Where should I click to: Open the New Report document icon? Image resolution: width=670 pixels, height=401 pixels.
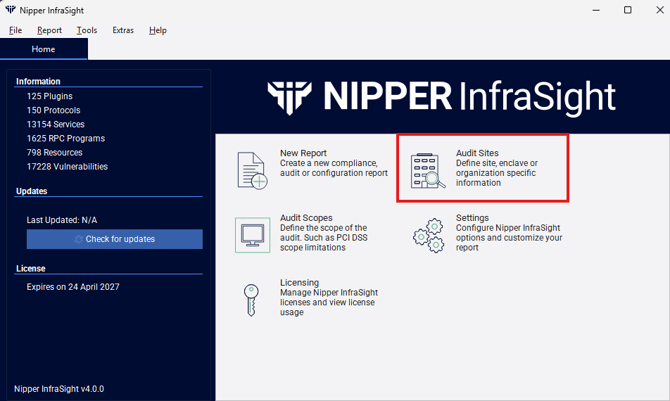point(252,170)
